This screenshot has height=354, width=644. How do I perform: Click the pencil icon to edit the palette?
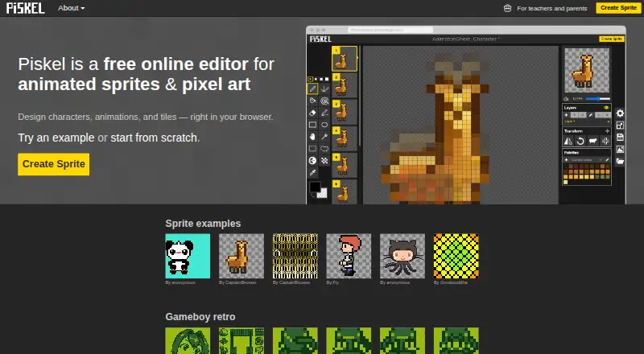(x=607, y=160)
